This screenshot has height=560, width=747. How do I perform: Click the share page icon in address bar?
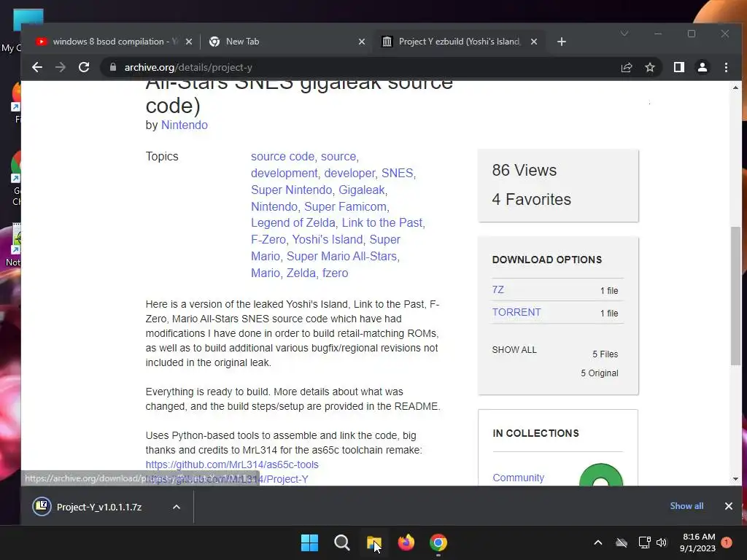pyautogui.click(x=627, y=68)
